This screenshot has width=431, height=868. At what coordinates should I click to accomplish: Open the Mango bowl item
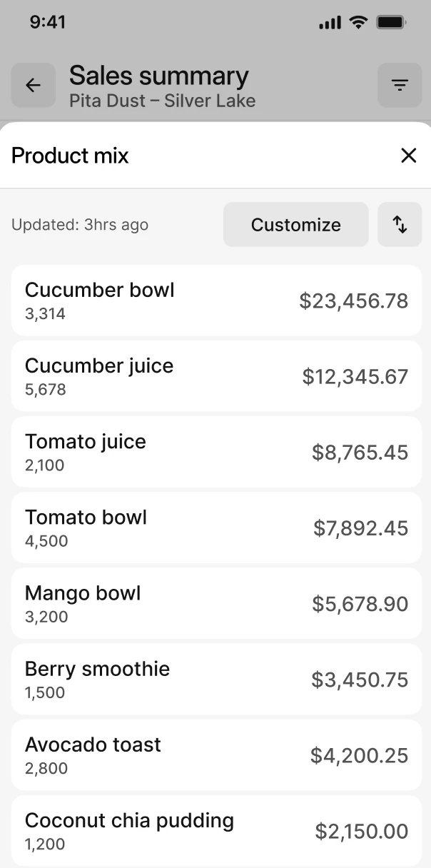coord(216,603)
